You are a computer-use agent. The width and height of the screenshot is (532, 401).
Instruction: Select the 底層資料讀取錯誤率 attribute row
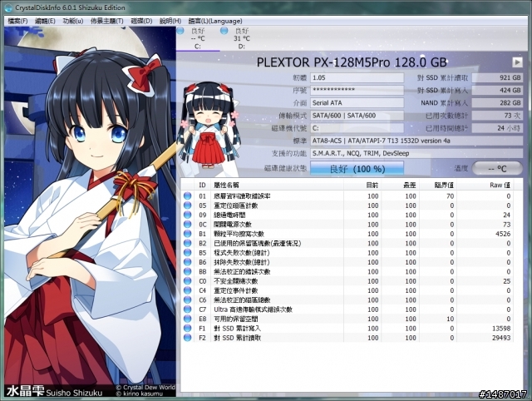[x=347, y=196]
